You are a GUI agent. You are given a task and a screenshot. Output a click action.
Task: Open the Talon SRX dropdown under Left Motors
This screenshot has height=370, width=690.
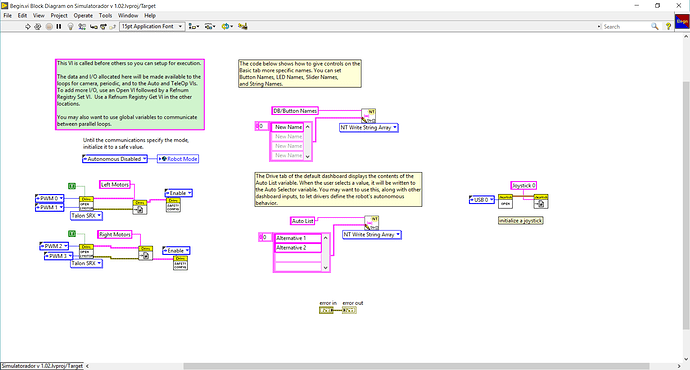[86, 216]
